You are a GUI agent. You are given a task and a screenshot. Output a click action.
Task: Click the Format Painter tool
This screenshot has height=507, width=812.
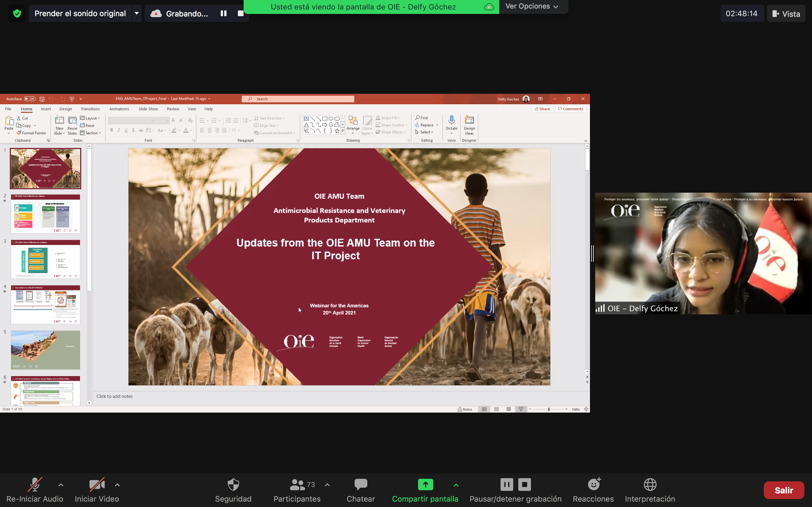(x=31, y=133)
